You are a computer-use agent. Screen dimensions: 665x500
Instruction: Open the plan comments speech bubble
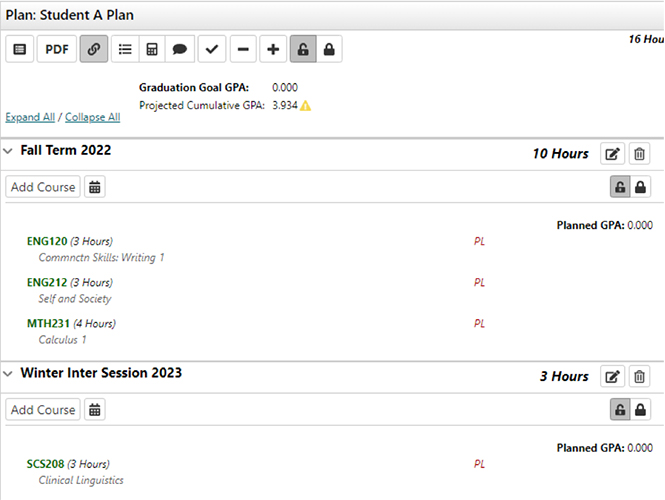point(180,49)
